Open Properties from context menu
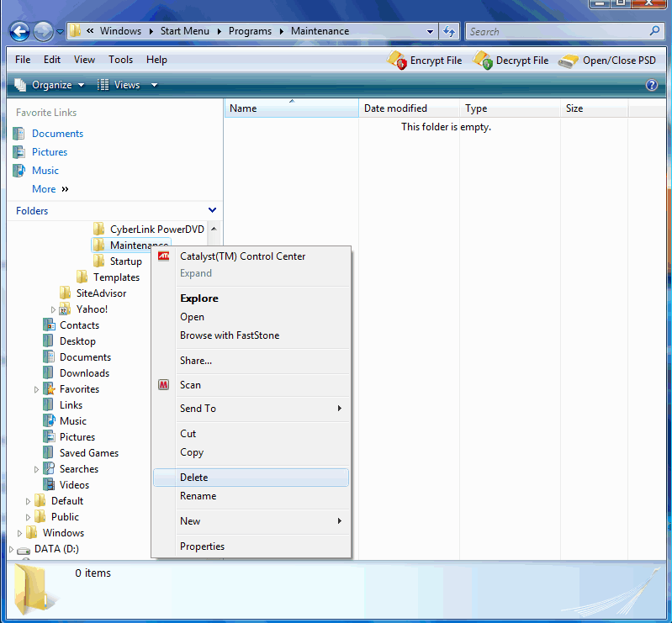 [251, 546]
